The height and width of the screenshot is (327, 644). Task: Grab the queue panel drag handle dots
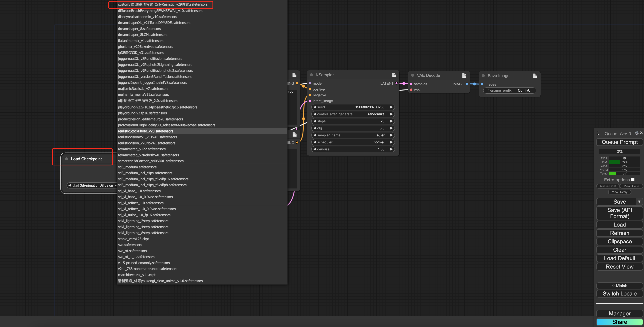598,133
